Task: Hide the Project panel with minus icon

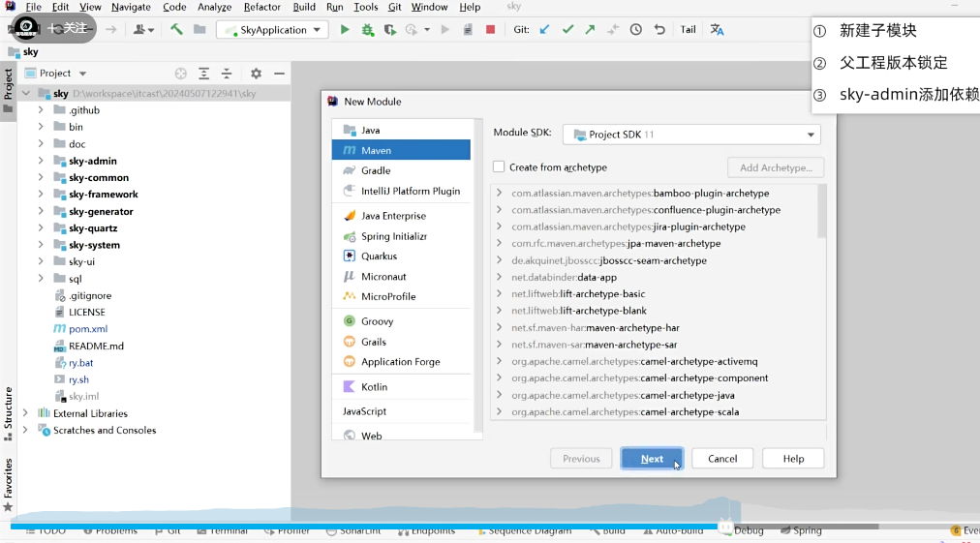Action: tap(279, 74)
